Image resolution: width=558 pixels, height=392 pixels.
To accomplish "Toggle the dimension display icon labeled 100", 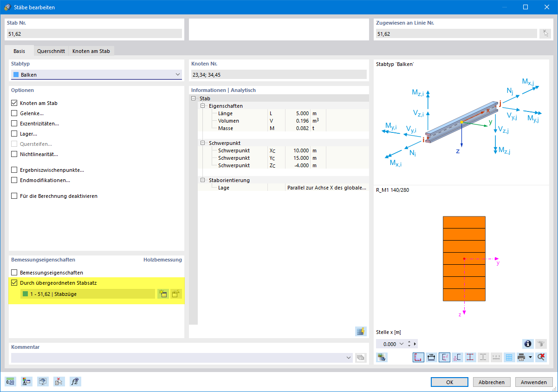I will [431, 357].
